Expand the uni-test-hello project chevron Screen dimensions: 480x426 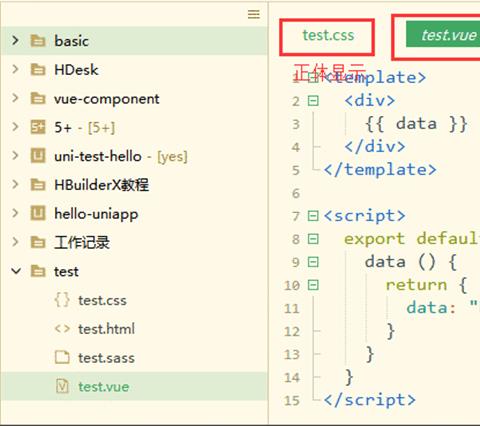15,156
